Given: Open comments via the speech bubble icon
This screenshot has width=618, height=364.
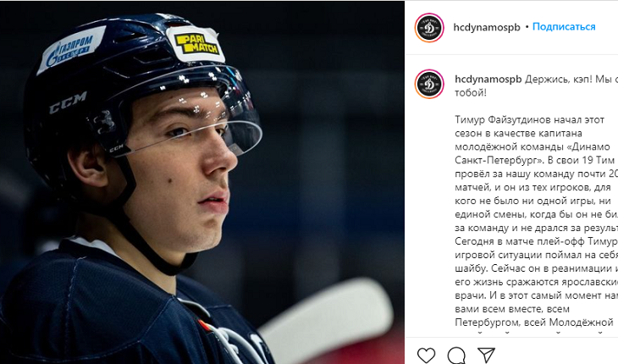Looking at the screenshot, I should 456,355.
